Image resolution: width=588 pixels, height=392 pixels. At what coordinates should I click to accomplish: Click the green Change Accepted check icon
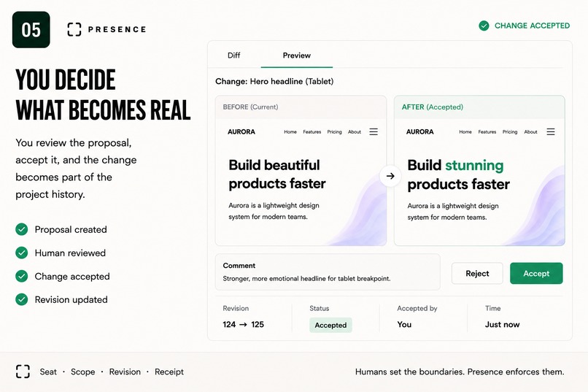point(484,26)
